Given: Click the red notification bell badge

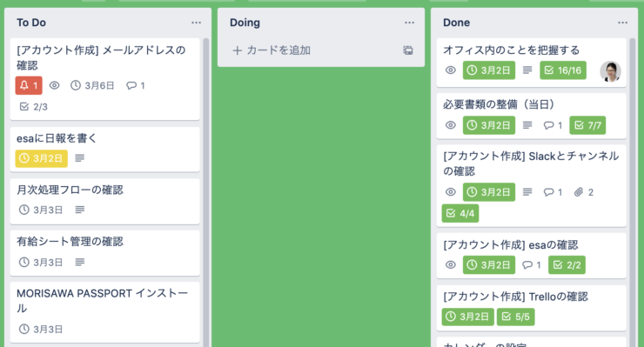Looking at the screenshot, I should click(x=29, y=85).
